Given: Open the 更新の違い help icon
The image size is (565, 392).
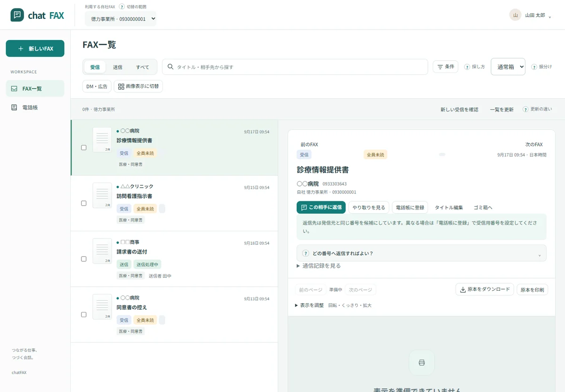Looking at the screenshot, I should (x=525, y=109).
